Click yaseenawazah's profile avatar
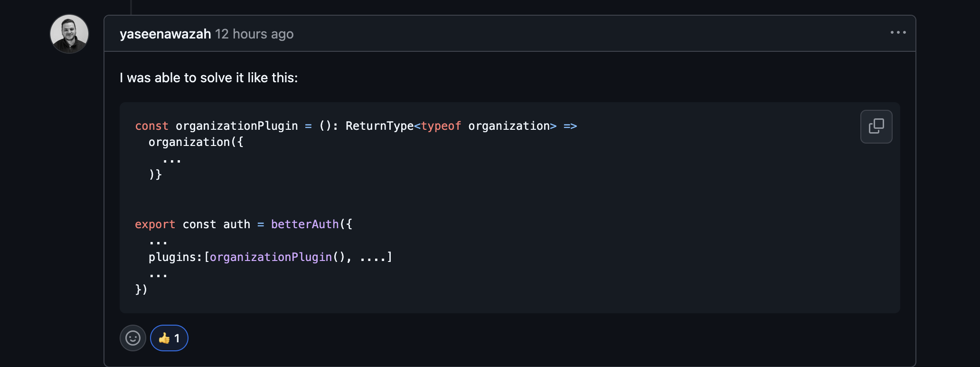Screen dimensions: 980x367 coord(69,34)
